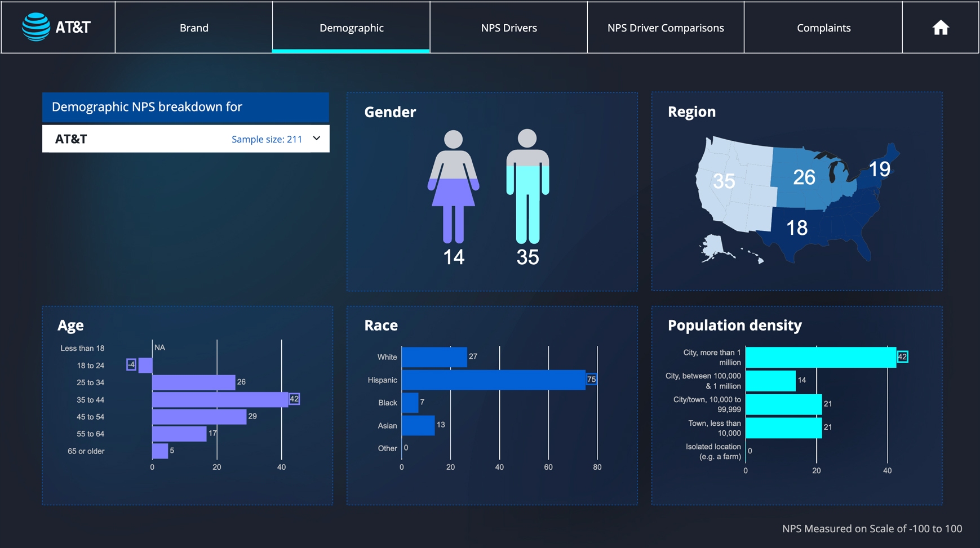Switch to the Demographic tab
The height and width of the screenshot is (548, 980).
pyautogui.click(x=351, y=28)
